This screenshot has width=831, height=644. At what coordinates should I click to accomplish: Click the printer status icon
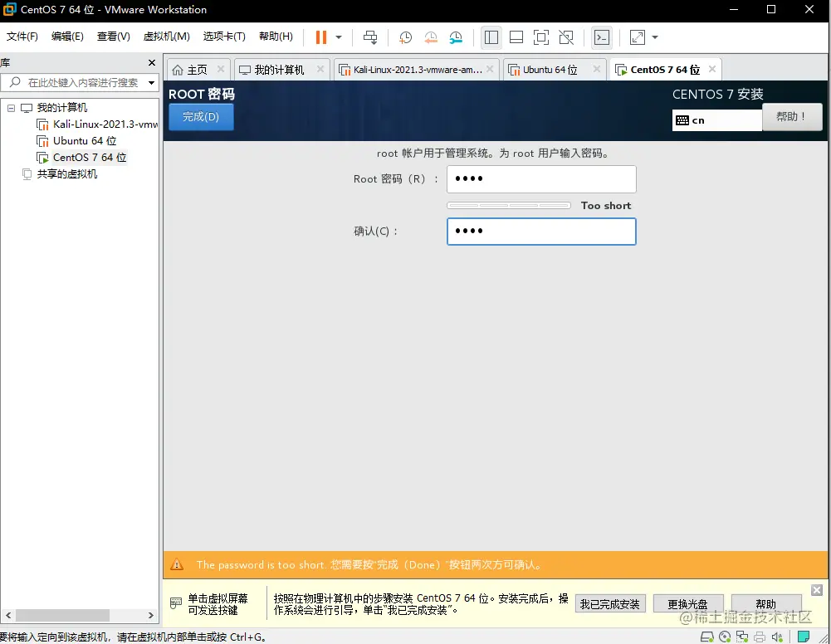(x=760, y=637)
